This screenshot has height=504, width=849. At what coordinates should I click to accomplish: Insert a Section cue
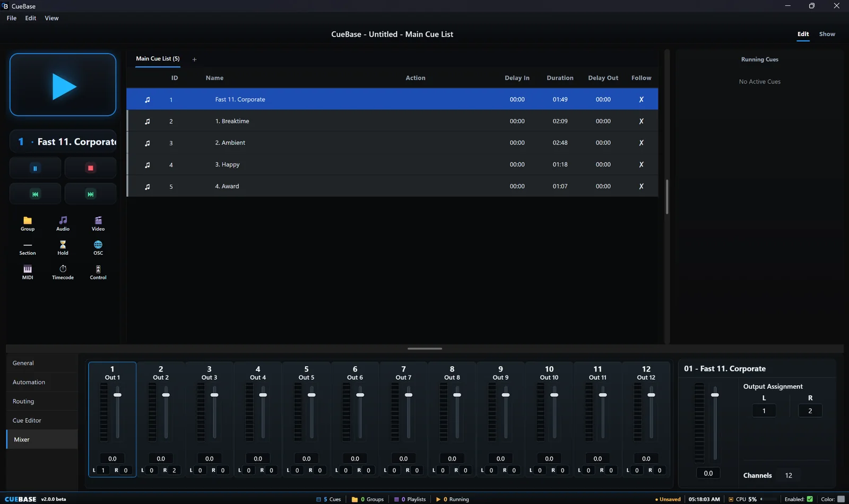[x=28, y=248]
